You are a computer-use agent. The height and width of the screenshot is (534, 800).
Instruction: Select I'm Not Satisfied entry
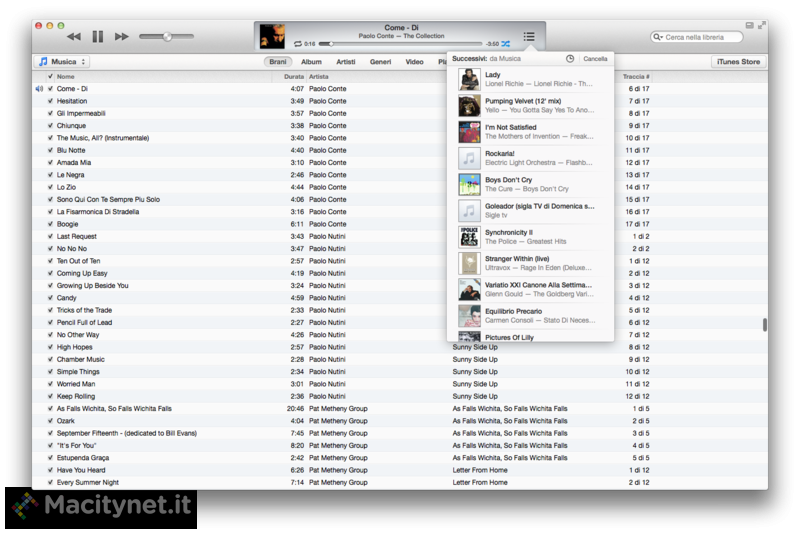tap(530, 132)
